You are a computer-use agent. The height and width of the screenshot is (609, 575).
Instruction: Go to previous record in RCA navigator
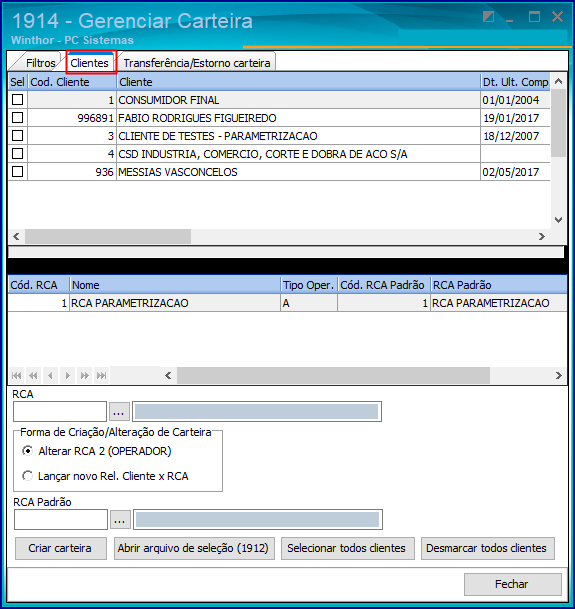51,375
